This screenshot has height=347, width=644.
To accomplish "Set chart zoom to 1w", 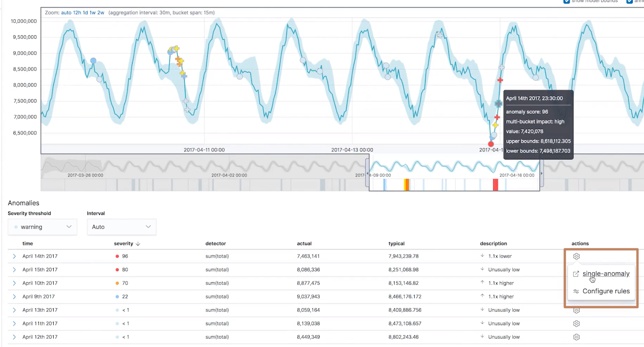I will pos(92,12).
